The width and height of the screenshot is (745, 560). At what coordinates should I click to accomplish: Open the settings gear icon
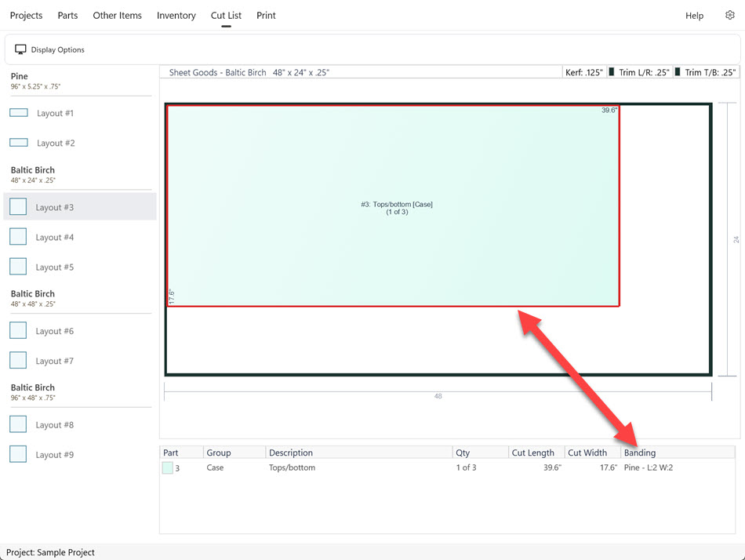click(730, 15)
